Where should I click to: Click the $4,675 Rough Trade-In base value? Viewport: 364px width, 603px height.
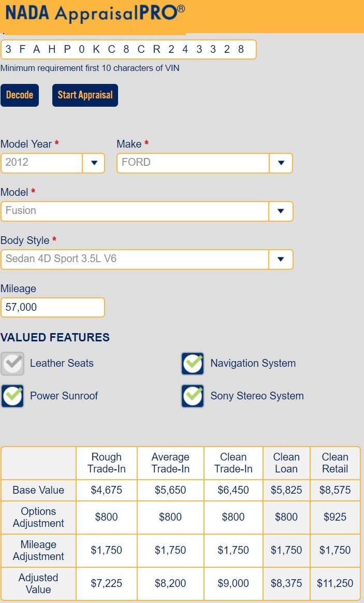tap(107, 490)
